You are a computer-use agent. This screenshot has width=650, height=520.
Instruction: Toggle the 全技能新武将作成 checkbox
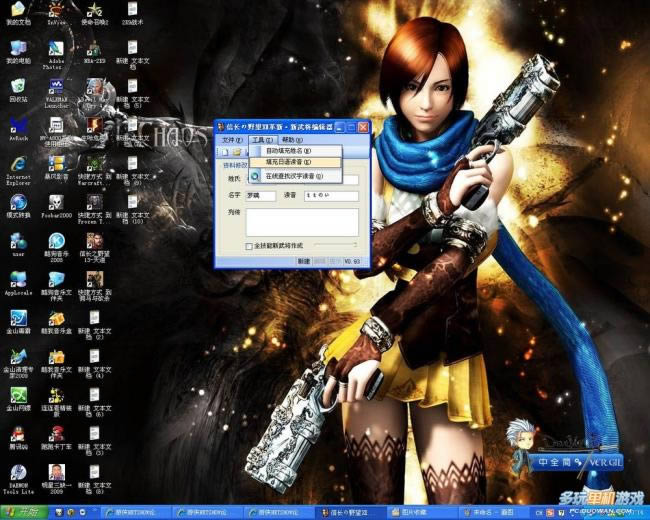point(250,245)
